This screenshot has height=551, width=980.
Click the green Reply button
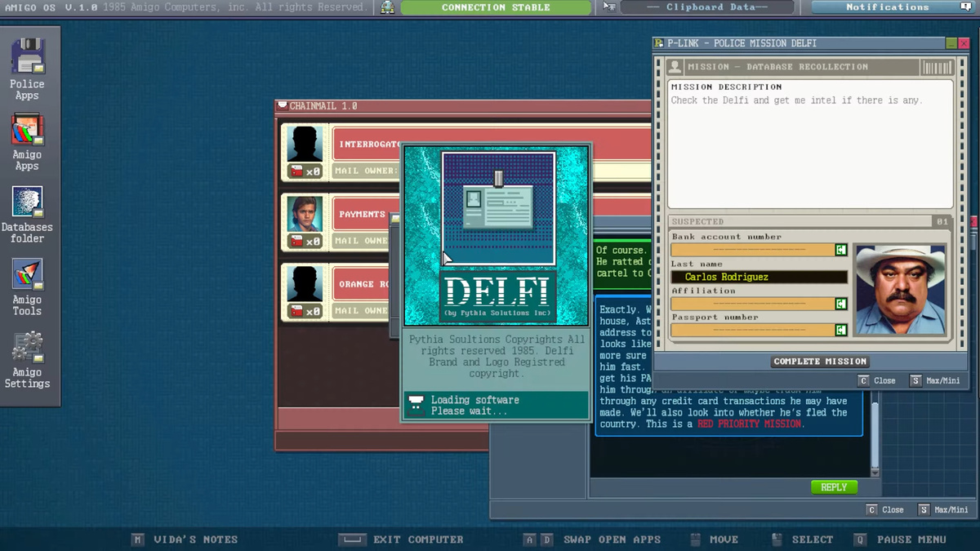[834, 487]
